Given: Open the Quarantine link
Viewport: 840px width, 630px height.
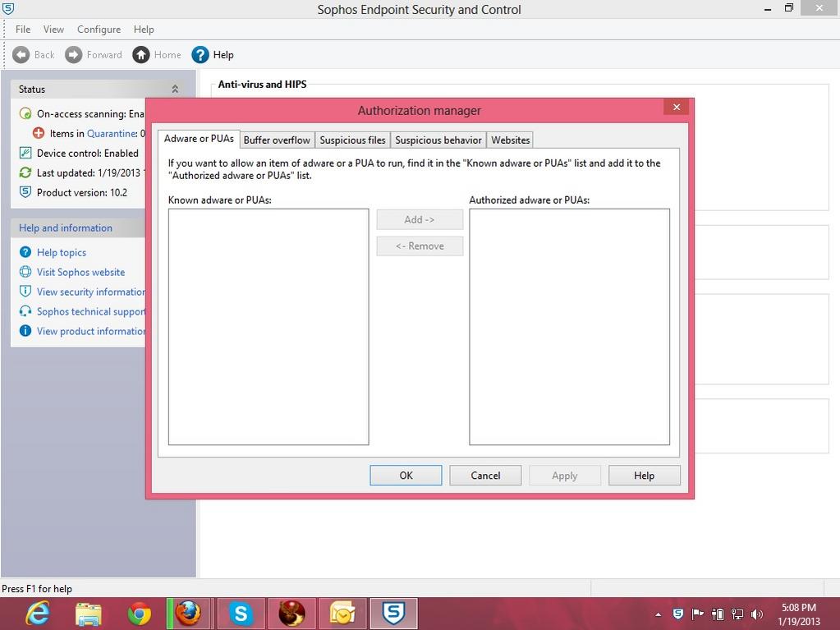Looking at the screenshot, I should [x=112, y=133].
